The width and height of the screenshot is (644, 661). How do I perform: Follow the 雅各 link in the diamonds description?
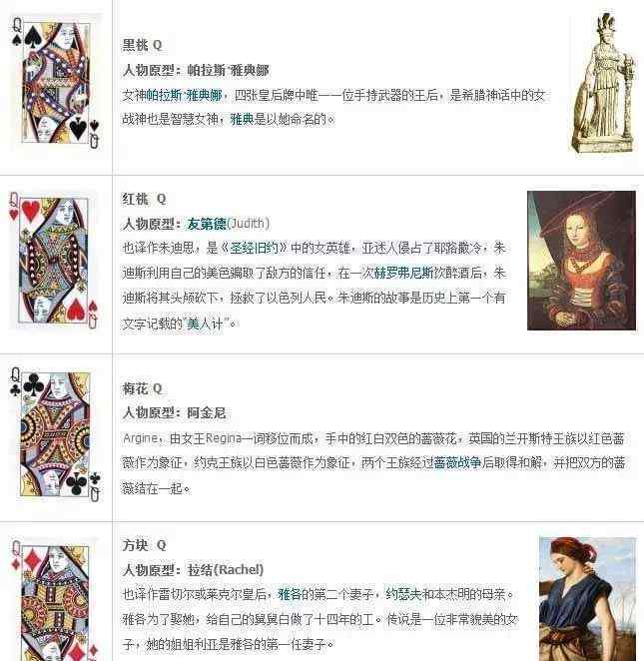(x=290, y=594)
